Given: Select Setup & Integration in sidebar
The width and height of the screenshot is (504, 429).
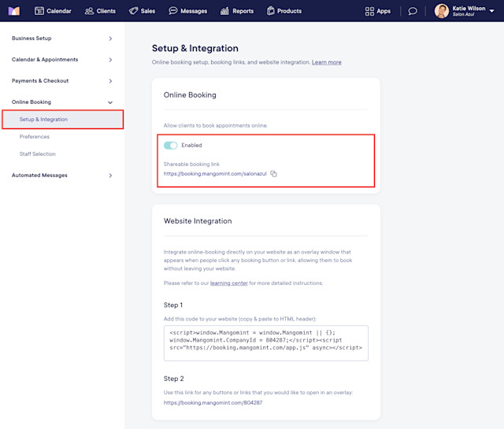Looking at the screenshot, I should (63, 120).
